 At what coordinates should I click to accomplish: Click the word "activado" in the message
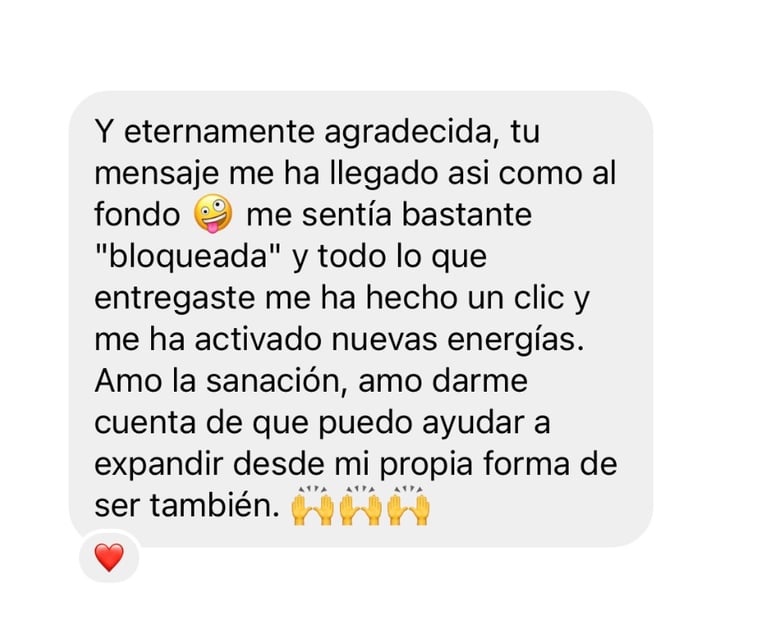click(x=258, y=340)
